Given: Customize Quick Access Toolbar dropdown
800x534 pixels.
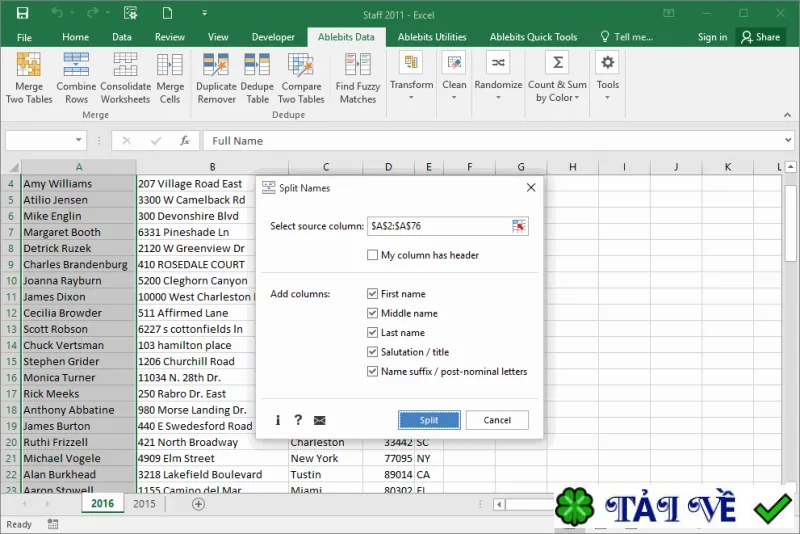Looking at the screenshot, I should [x=204, y=13].
